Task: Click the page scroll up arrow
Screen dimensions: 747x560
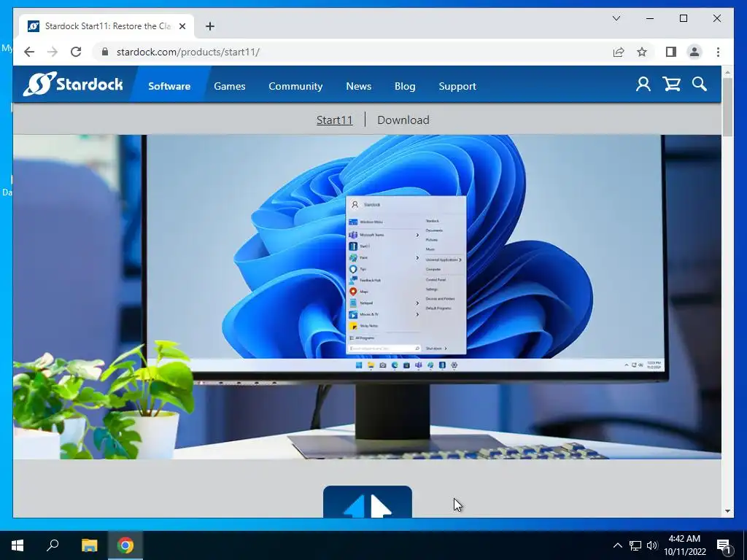Action: click(727, 72)
